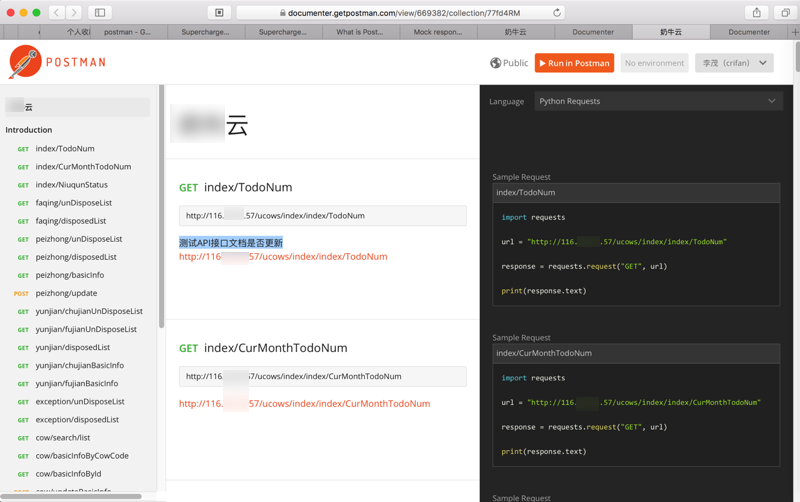Select peizhong/basicInfo in the sidebar
Screen dimensions: 800x502
pos(70,275)
